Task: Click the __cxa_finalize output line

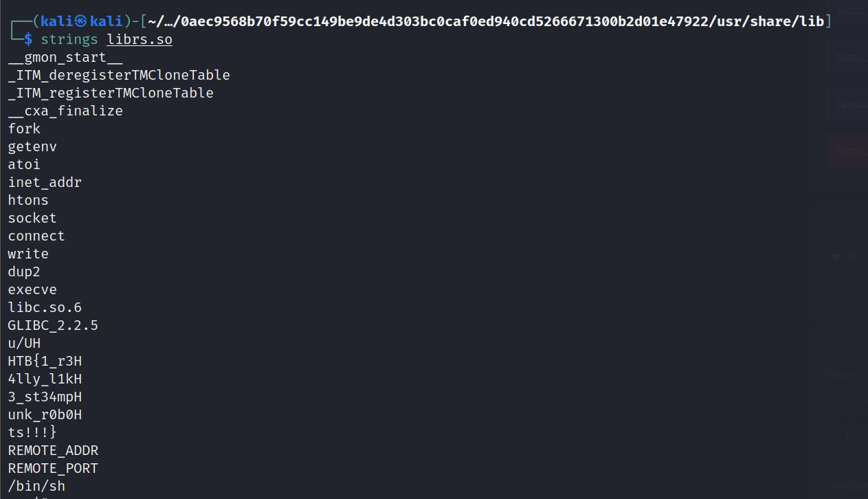Action: pos(65,111)
